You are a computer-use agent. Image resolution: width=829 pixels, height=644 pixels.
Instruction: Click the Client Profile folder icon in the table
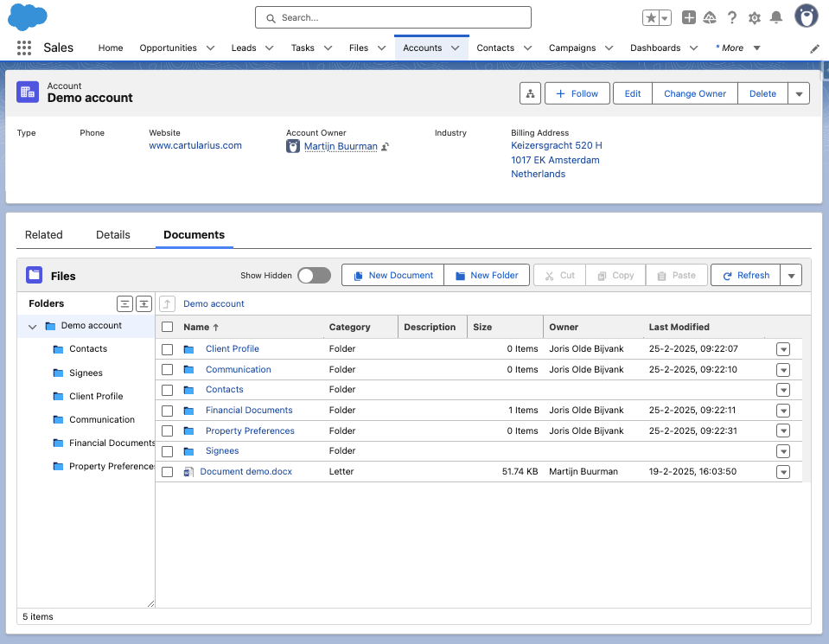188,349
